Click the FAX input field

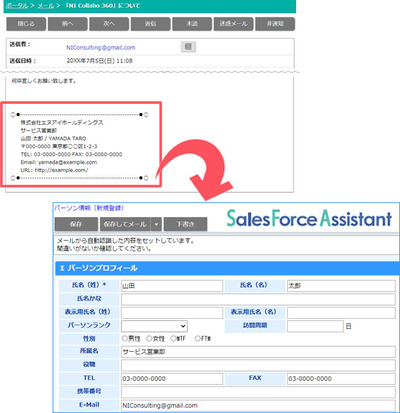coord(341,379)
